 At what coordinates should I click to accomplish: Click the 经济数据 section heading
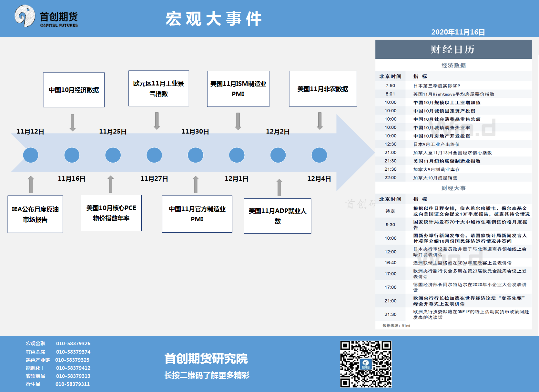coord(453,65)
